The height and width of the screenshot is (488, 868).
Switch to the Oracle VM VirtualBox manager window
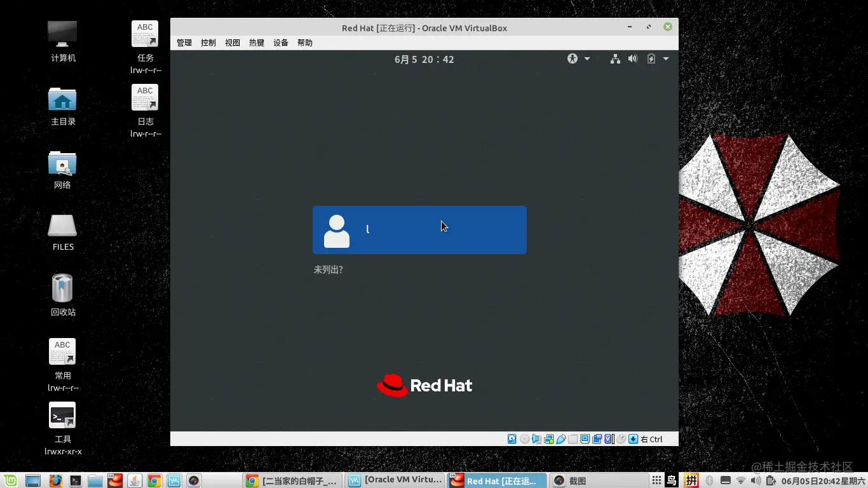pos(395,480)
